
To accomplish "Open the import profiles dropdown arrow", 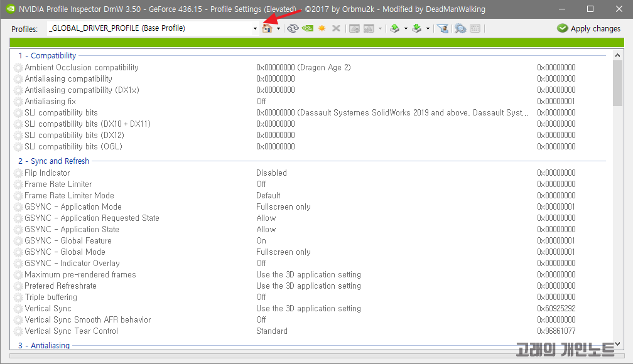I will tap(428, 29).
